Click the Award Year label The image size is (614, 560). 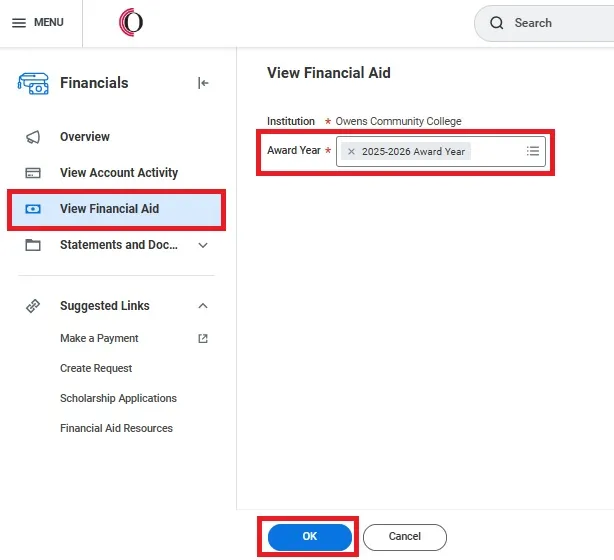coord(294,150)
